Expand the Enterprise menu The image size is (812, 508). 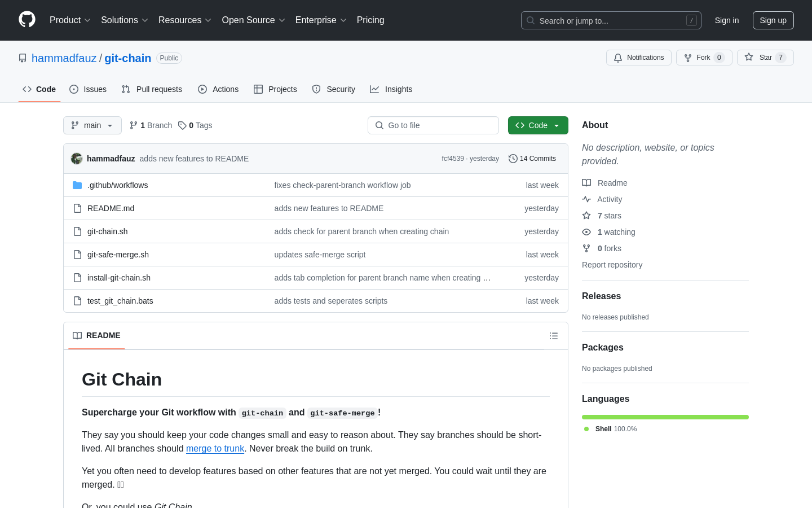tap(321, 20)
